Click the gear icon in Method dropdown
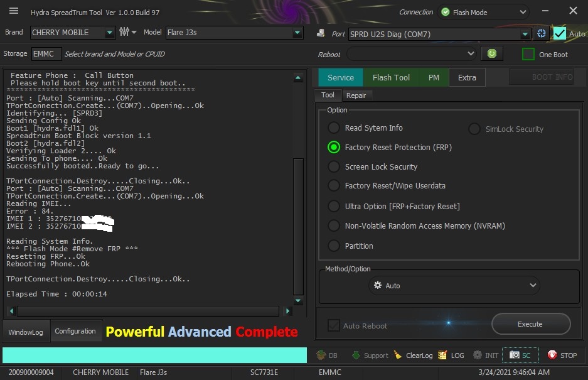The width and height of the screenshot is (588, 380). 378,285
